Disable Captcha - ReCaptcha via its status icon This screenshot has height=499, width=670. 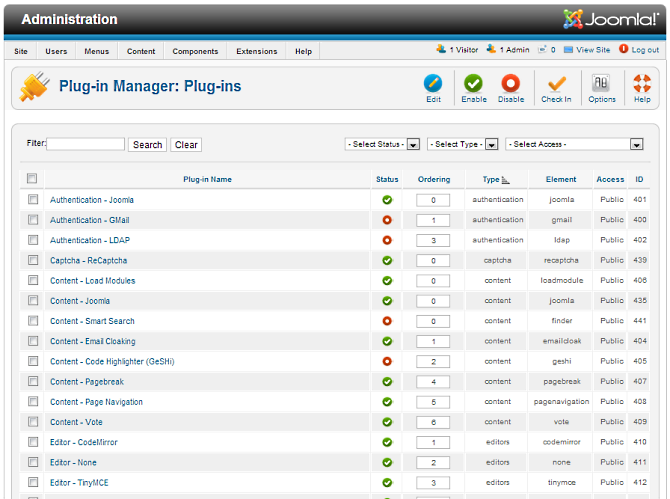[x=387, y=260]
